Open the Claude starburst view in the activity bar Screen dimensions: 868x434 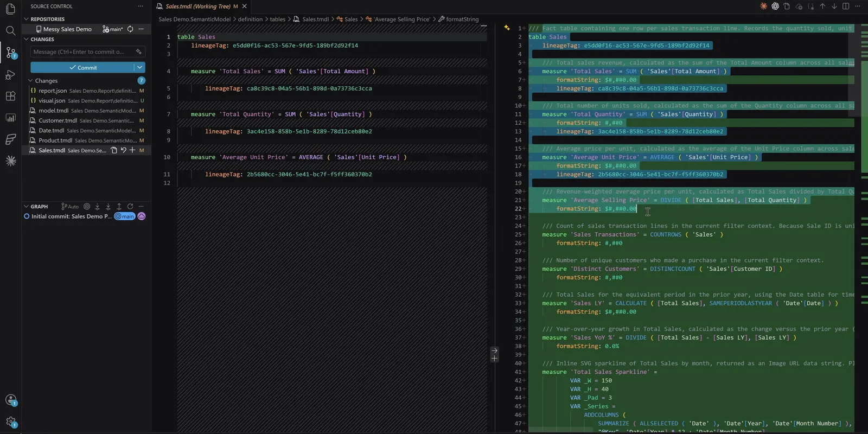10,161
